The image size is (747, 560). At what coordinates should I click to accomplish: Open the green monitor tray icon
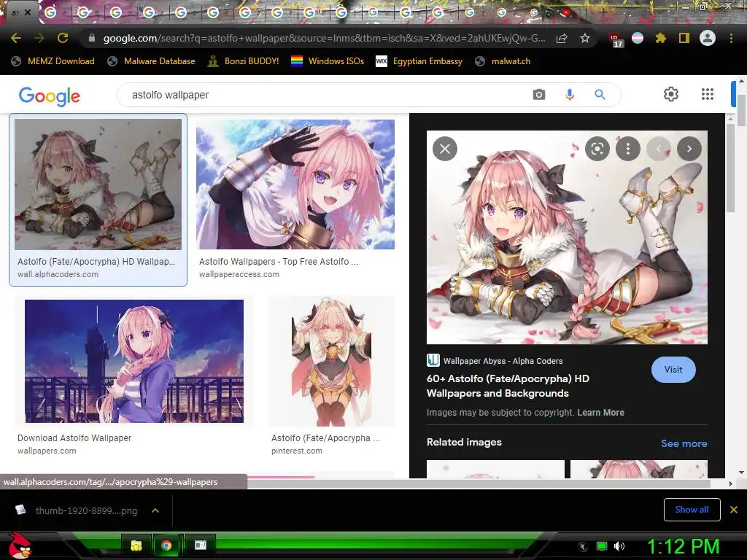(602, 546)
